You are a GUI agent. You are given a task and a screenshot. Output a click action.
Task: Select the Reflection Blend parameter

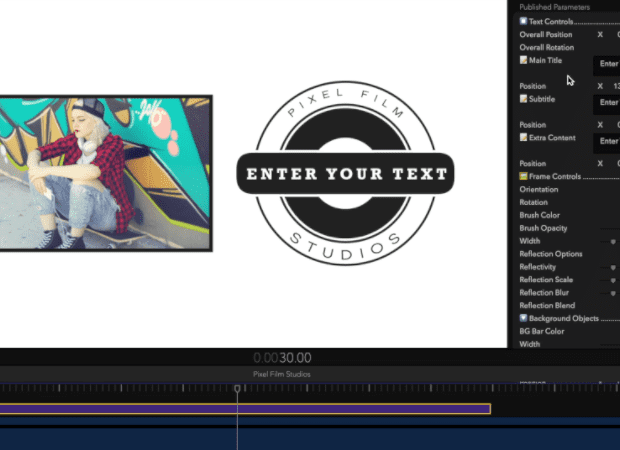547,306
